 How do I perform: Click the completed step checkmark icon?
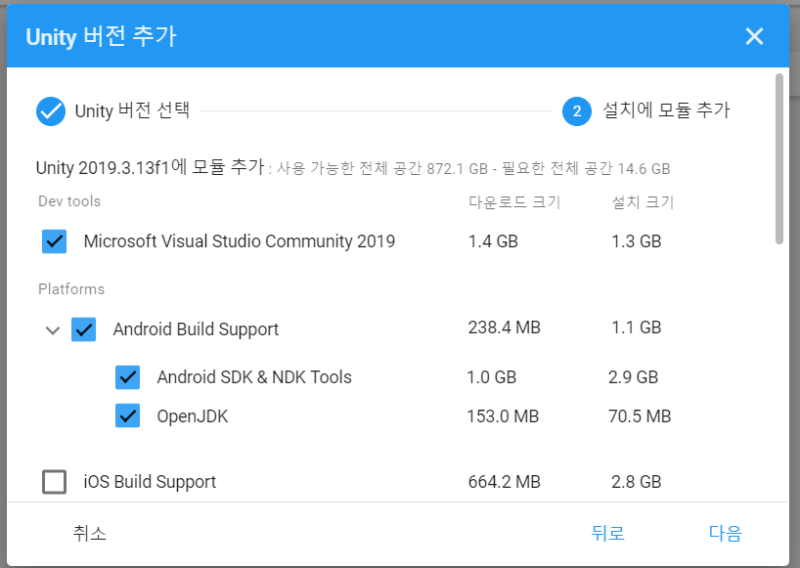pos(51,111)
